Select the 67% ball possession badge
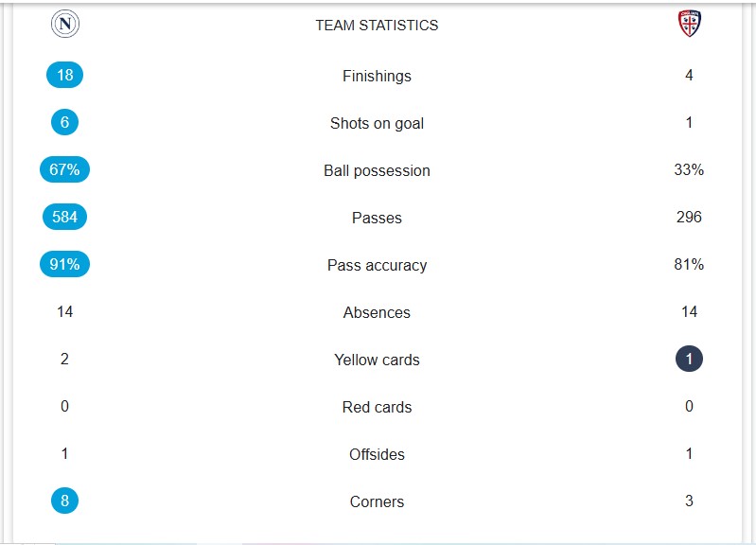 64,169
